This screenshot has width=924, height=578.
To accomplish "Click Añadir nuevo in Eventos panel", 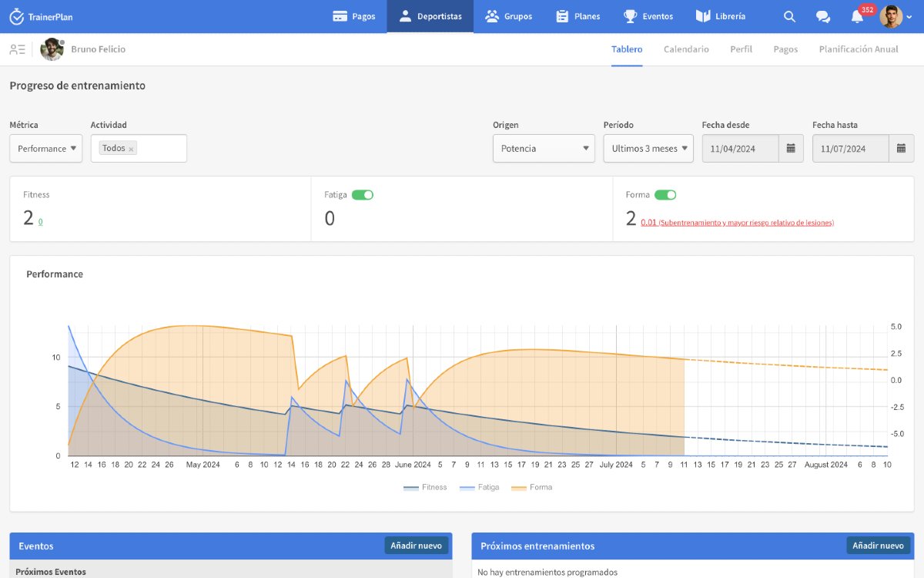I will coord(416,546).
